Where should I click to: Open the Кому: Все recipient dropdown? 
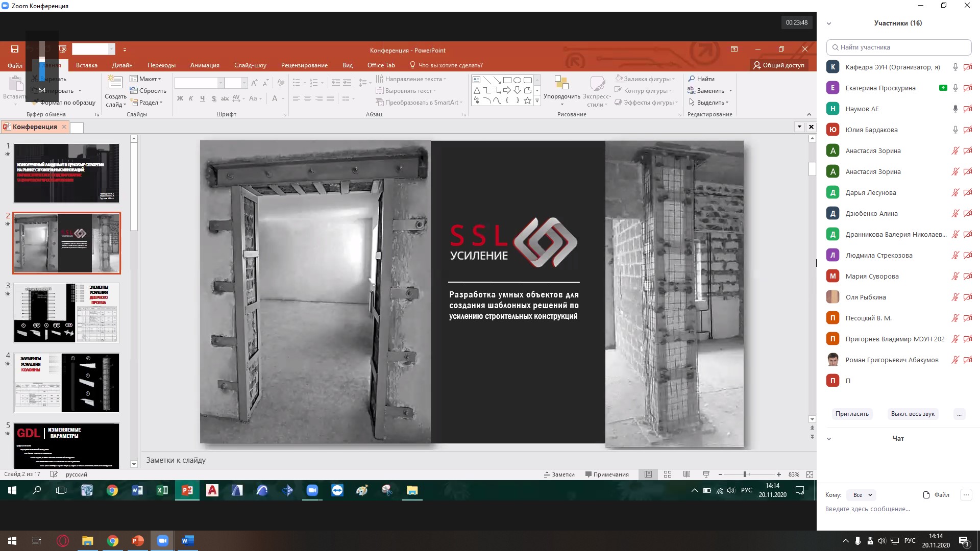click(x=862, y=495)
